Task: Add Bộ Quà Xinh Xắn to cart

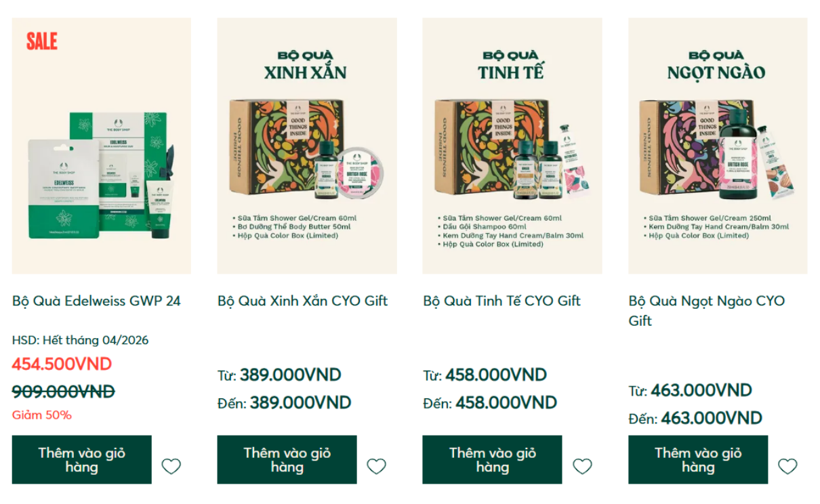Action: [287, 460]
